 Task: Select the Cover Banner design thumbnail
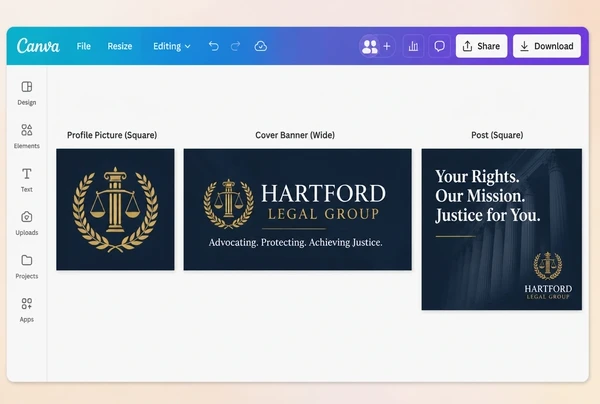click(x=298, y=209)
